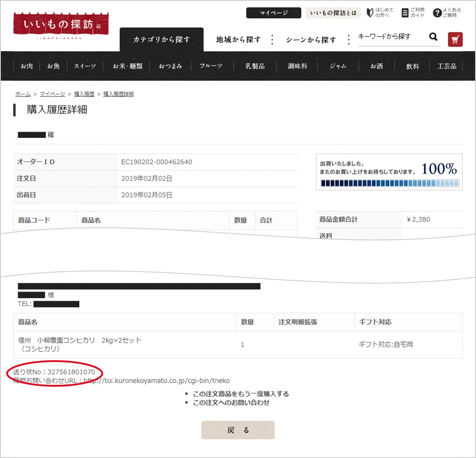Click the magnifying glass search icon
The width and height of the screenshot is (476, 458).
pyautogui.click(x=433, y=37)
